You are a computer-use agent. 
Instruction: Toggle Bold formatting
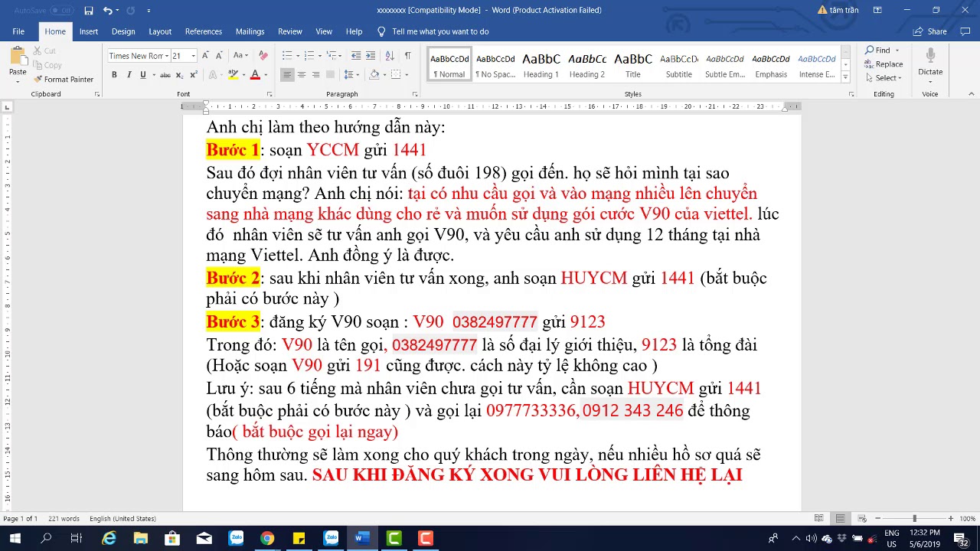click(114, 75)
